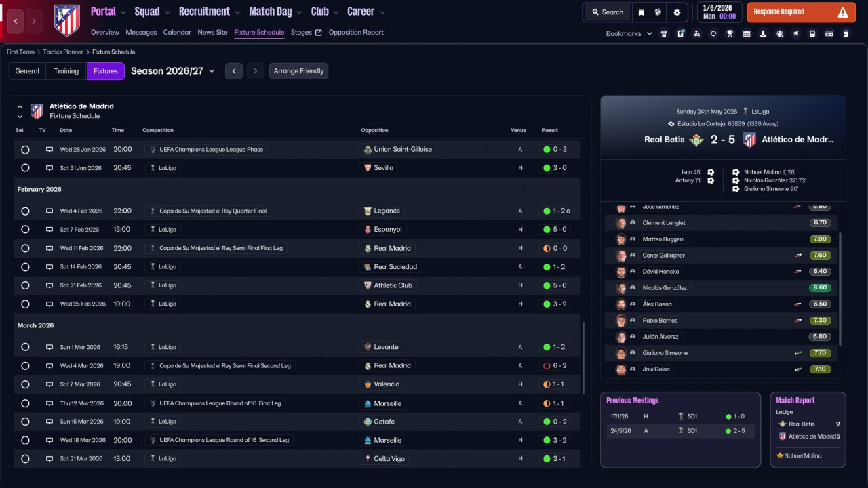Open the megaphone bookmark shortcut icon
The image size is (868, 488).
(796, 33)
